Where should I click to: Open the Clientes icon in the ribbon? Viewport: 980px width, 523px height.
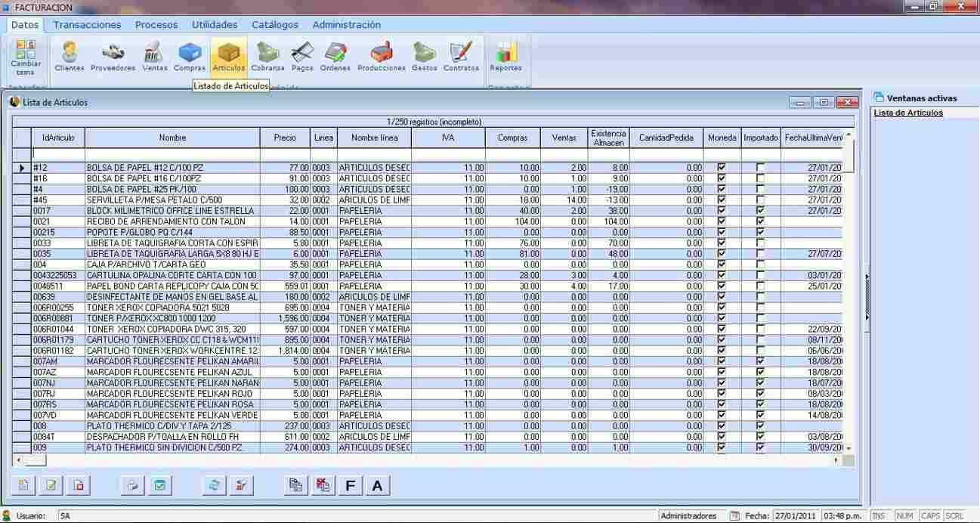click(70, 57)
